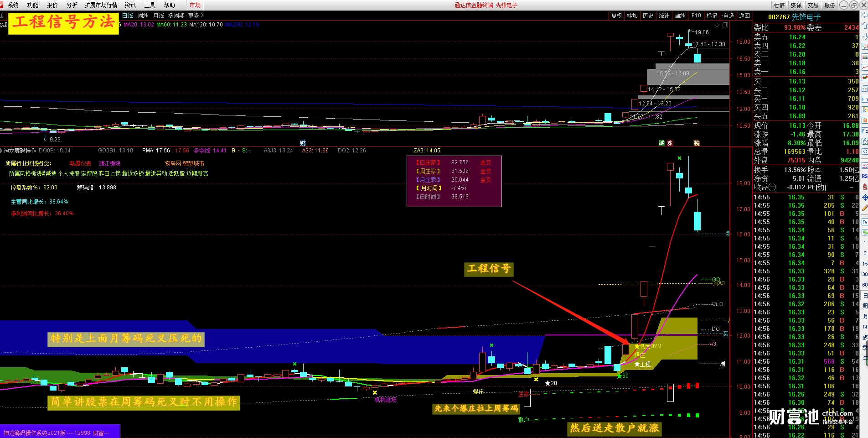Select the 60 minute period in the sidebar

(864, 285)
